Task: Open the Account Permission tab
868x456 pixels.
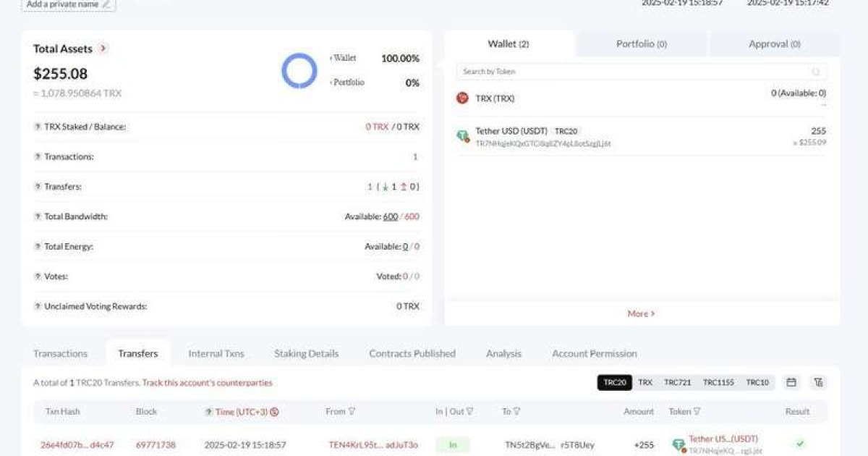Action: (x=595, y=353)
